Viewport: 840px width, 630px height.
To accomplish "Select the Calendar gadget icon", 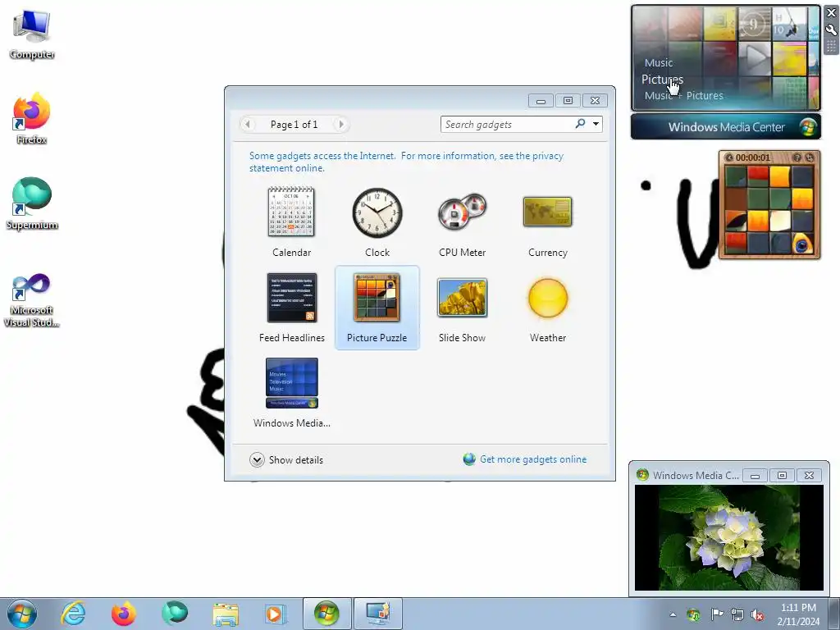I will click(291, 212).
